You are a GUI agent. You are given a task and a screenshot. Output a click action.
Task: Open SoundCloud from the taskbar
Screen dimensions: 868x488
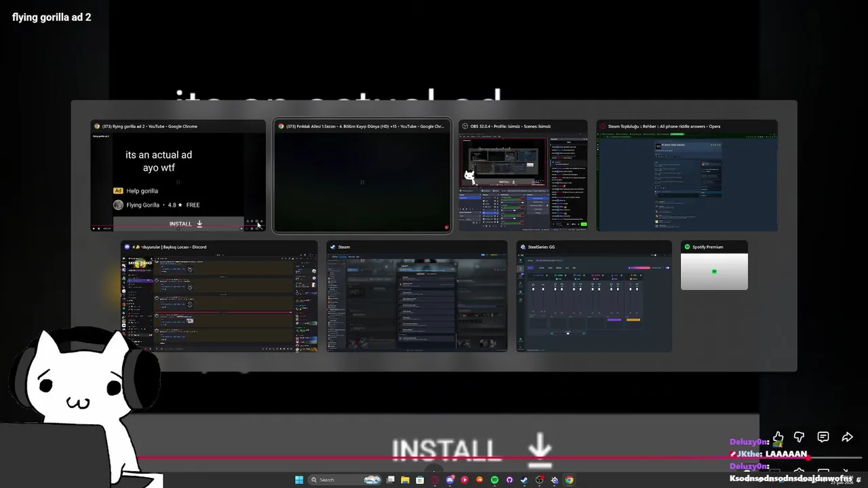pyautogui.click(x=479, y=480)
